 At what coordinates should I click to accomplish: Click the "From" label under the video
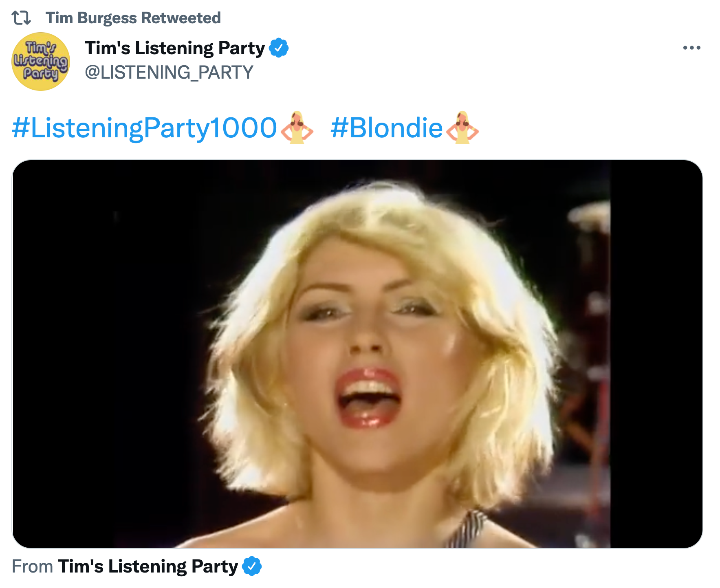33,566
